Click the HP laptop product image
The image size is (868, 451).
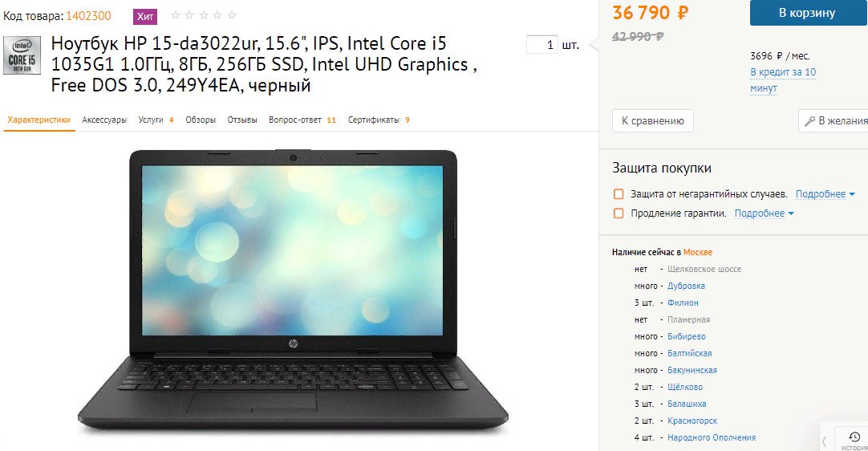point(293,291)
